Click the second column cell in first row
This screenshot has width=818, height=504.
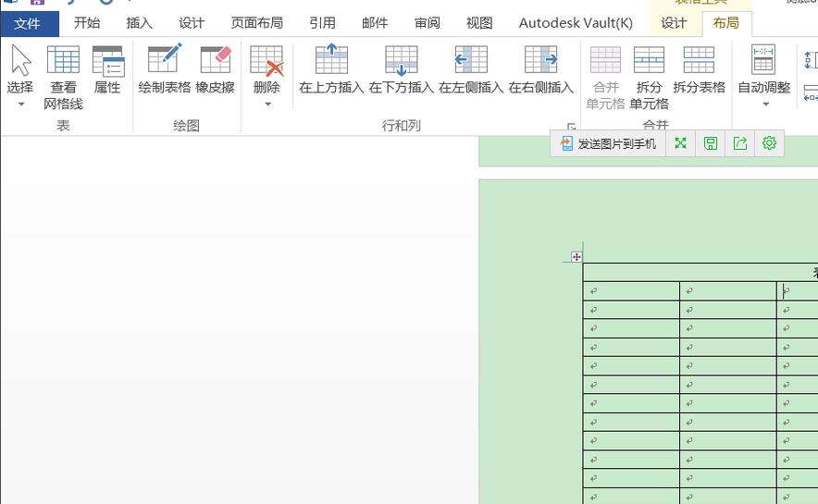[x=728, y=290]
